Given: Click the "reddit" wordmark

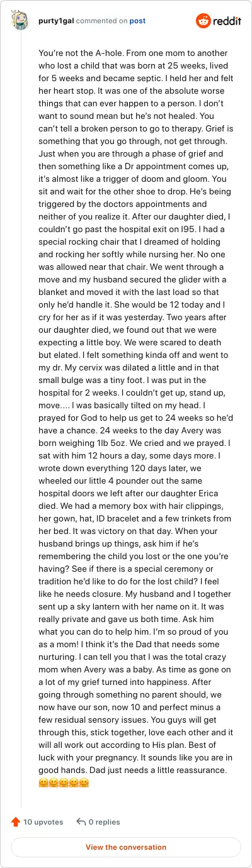Looking at the screenshot, I should [x=228, y=21].
